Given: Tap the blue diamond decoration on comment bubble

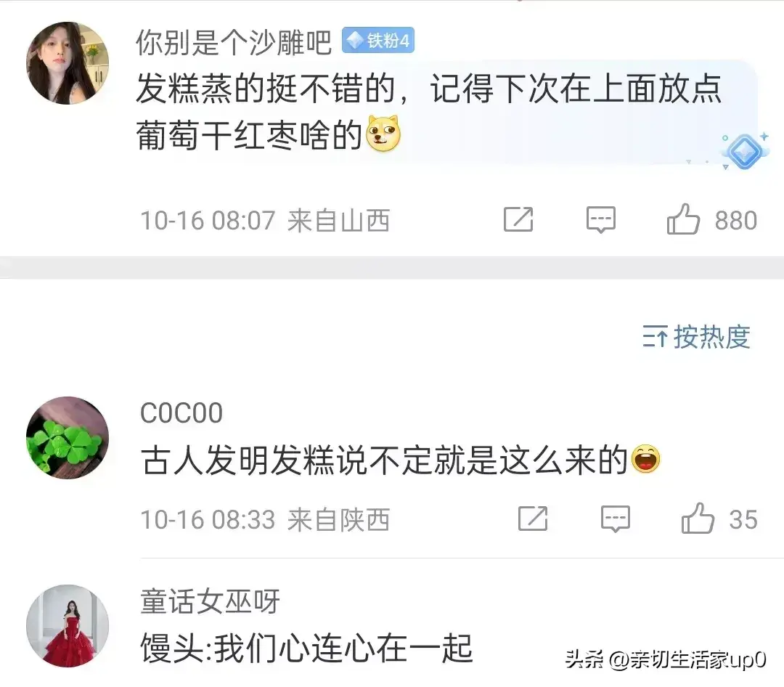Looking at the screenshot, I should pos(744,150).
